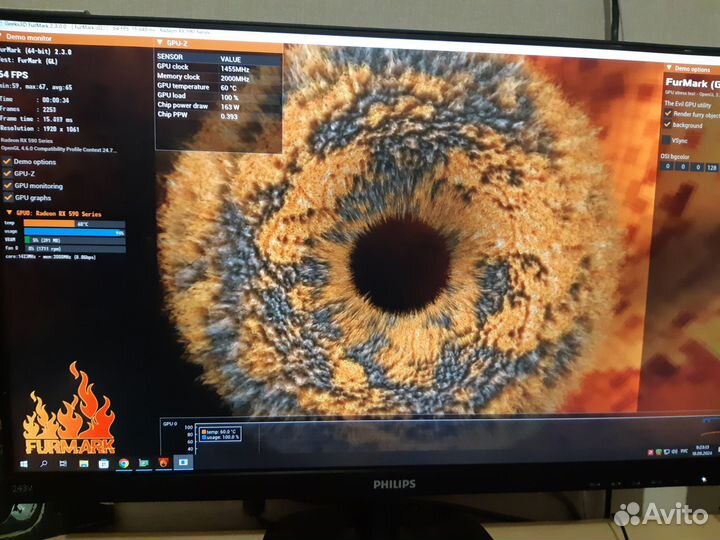
Task: Collapse the GPU0 Radeon RX 590 section
Action: point(7,212)
